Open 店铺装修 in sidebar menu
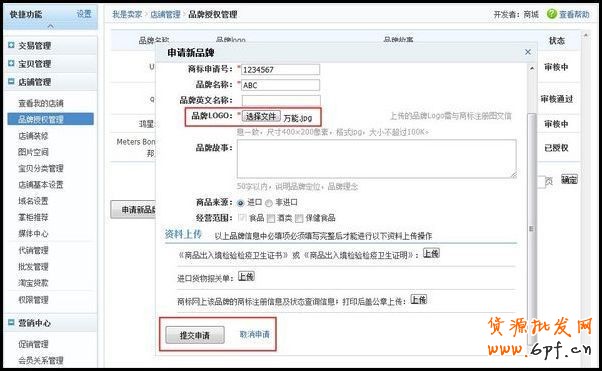Image resolution: width=602 pixels, height=371 pixels. click(33, 136)
